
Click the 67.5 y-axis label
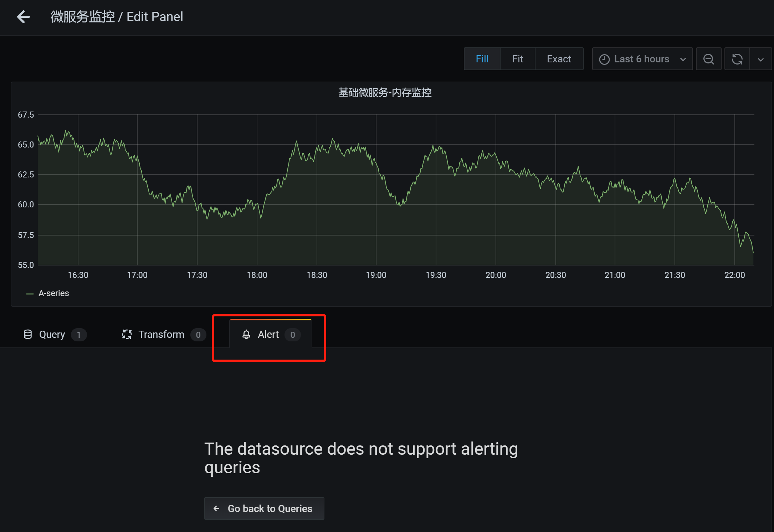pos(26,115)
